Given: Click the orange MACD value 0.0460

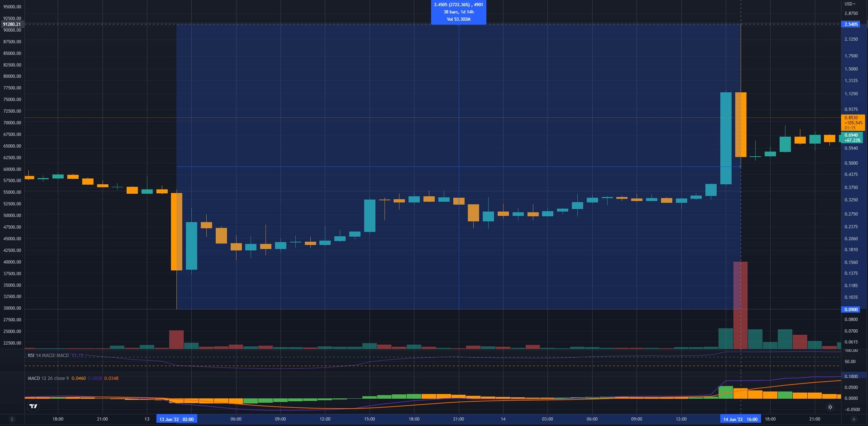Looking at the screenshot, I should click(79, 378).
